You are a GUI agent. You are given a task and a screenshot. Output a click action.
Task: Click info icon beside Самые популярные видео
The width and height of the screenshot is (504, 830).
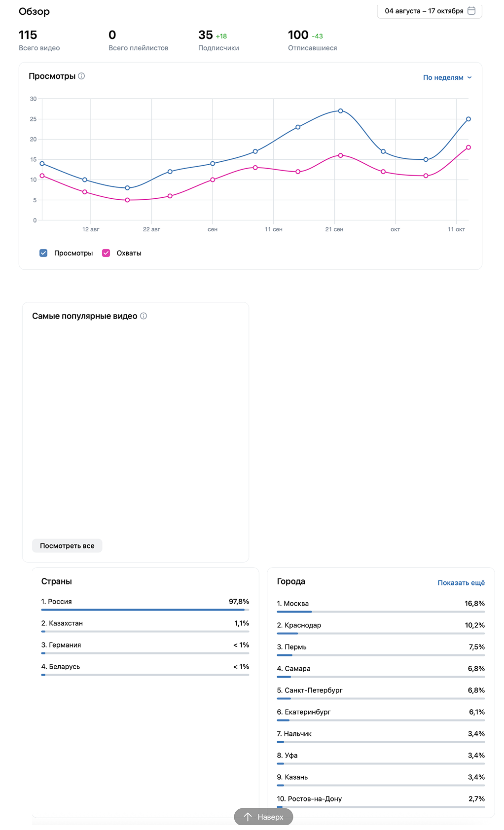[144, 316]
